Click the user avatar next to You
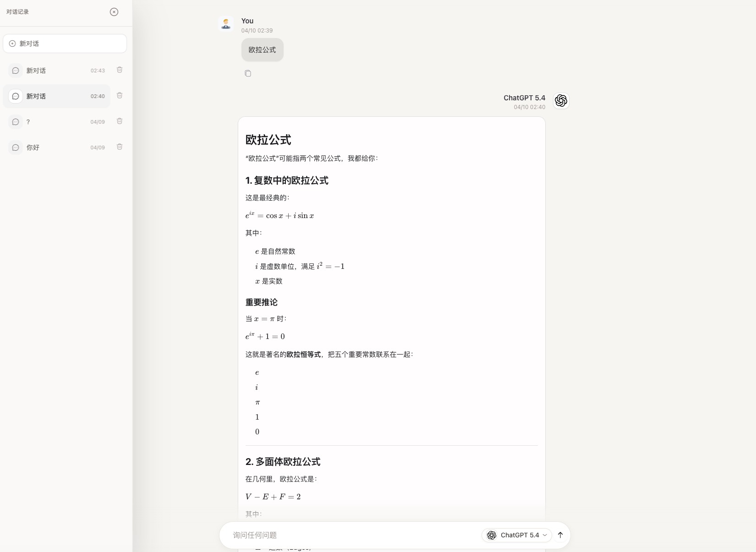Viewport: 756px width, 552px height. point(226,24)
